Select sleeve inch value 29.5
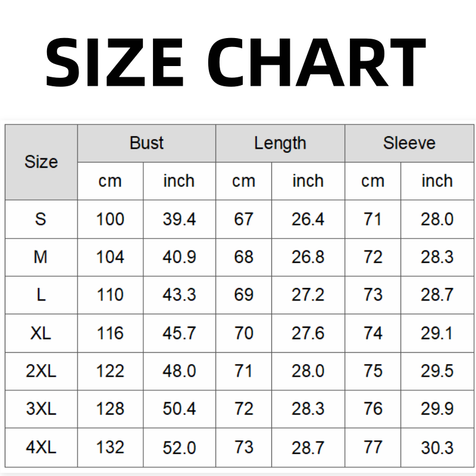 (x=437, y=371)
